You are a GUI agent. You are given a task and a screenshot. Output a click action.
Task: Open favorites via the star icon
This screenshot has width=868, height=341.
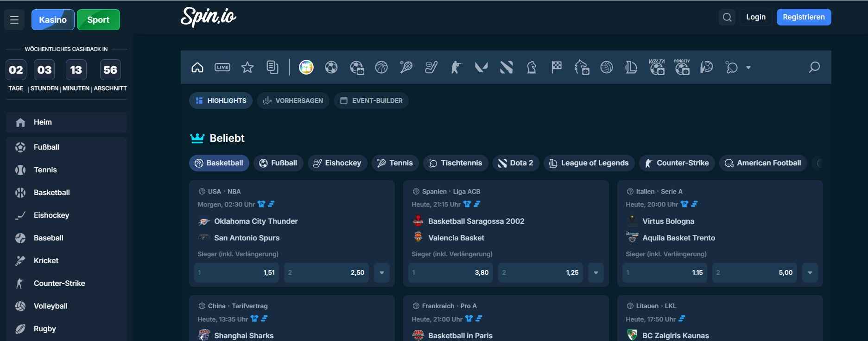click(x=247, y=68)
